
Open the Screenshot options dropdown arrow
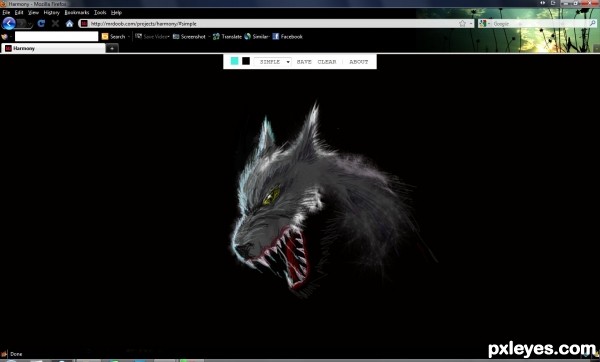pyautogui.click(x=209, y=36)
